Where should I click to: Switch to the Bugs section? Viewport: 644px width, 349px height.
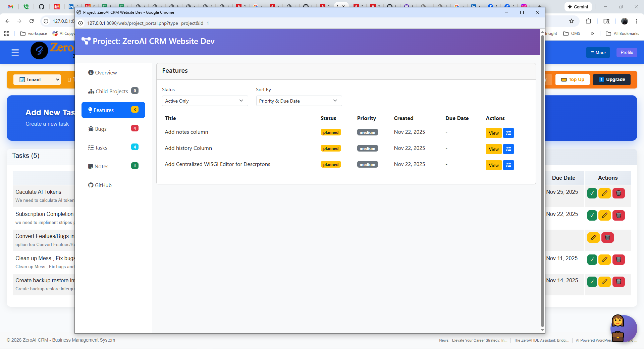pos(101,129)
